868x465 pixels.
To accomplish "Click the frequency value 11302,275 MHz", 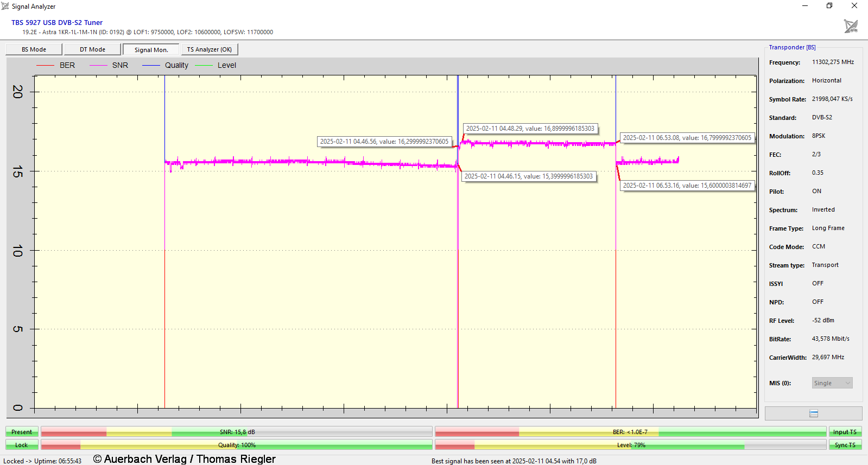I will coord(833,62).
